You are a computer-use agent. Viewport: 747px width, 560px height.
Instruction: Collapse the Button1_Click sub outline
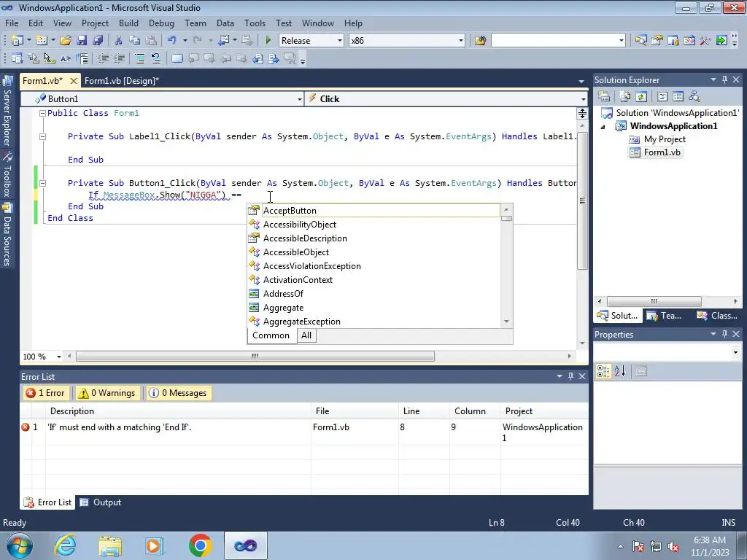pyautogui.click(x=42, y=183)
